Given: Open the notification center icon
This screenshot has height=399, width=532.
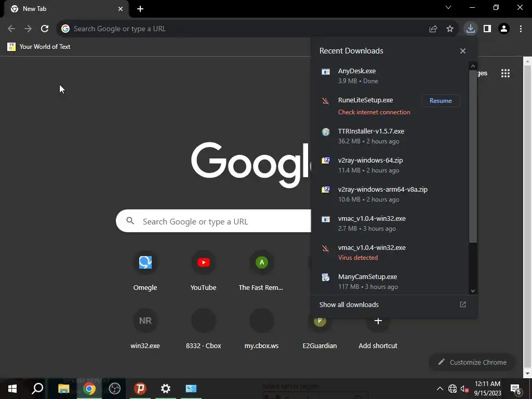Looking at the screenshot, I should [515, 389].
